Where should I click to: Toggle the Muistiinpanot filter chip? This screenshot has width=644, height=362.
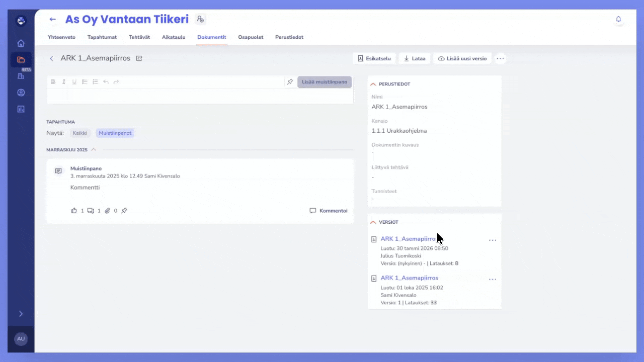(x=115, y=133)
